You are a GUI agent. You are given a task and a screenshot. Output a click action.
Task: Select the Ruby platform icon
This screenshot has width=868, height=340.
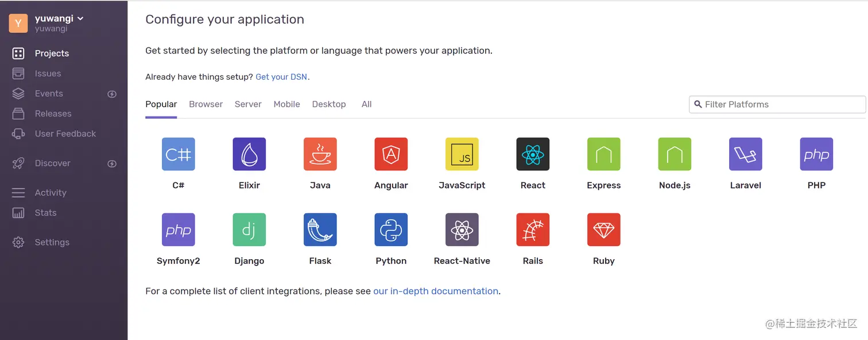coord(604,230)
